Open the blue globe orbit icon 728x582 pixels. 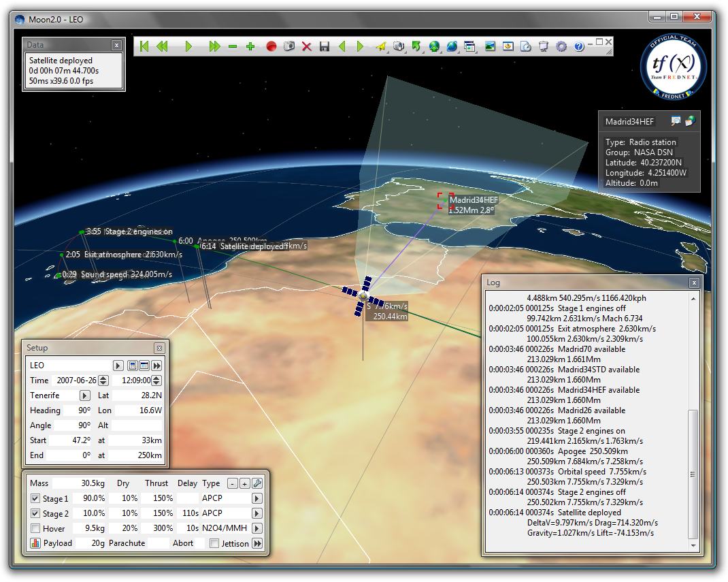[452, 46]
